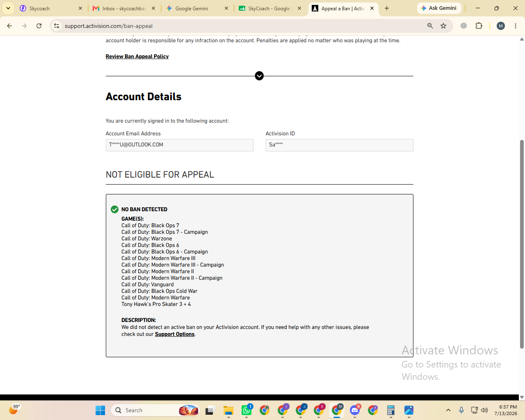View site information icon in address bar
The image size is (525, 420).
point(57,26)
